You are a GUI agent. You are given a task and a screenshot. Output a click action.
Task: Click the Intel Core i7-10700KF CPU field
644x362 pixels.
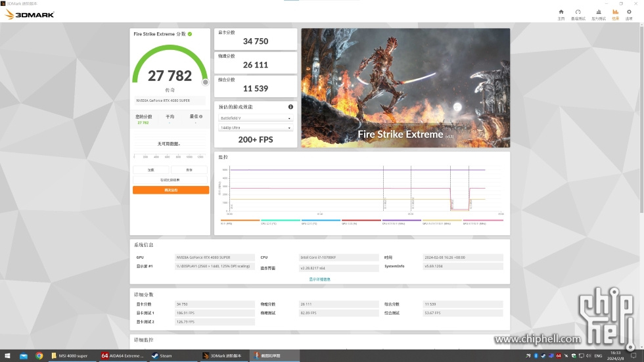tap(339, 258)
